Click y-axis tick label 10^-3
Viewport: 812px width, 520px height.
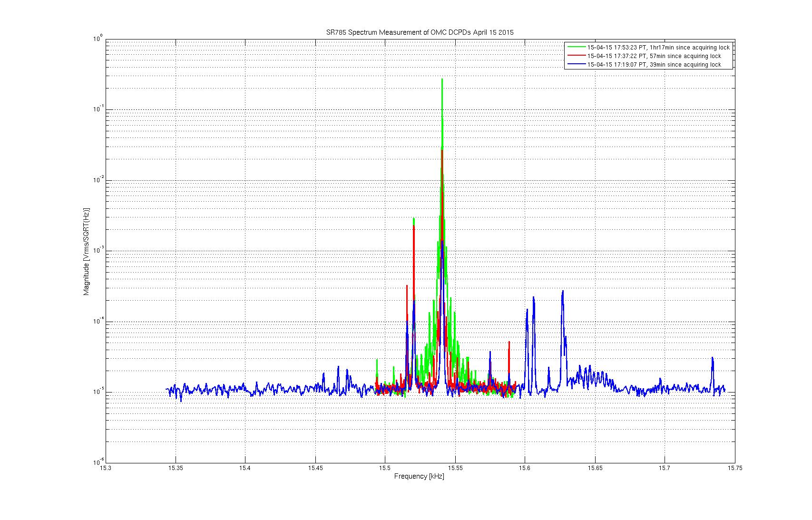pyautogui.click(x=98, y=250)
